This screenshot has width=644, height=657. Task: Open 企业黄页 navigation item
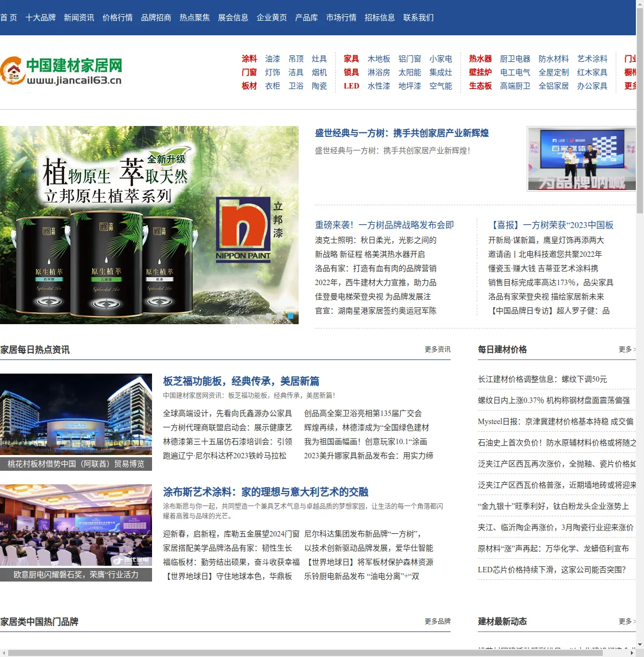272,17
